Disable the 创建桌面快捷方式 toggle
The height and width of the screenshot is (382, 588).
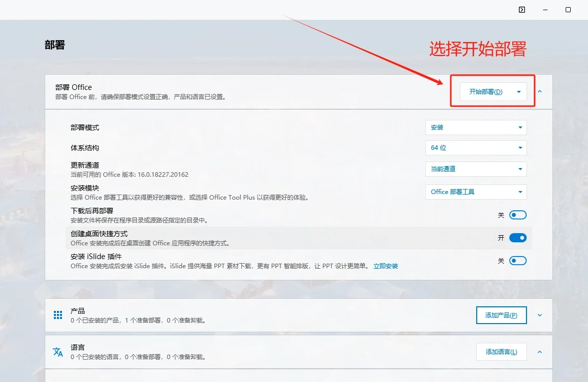(x=518, y=238)
